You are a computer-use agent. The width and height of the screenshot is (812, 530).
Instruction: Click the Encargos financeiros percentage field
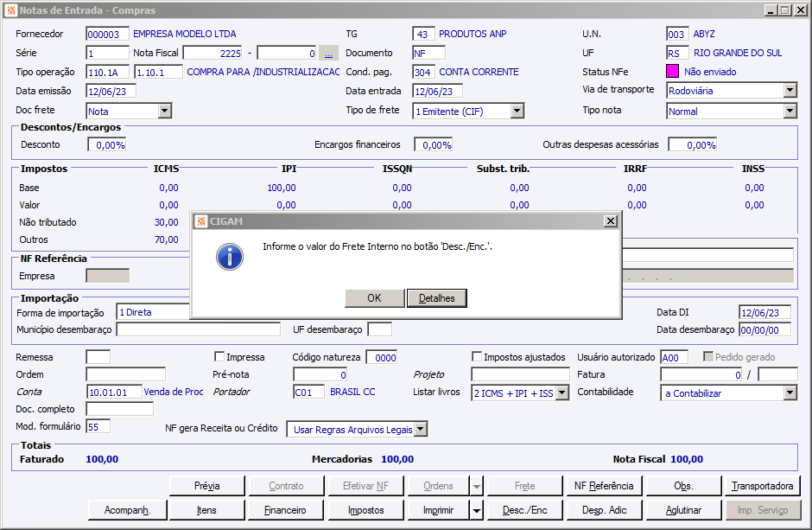(x=434, y=145)
